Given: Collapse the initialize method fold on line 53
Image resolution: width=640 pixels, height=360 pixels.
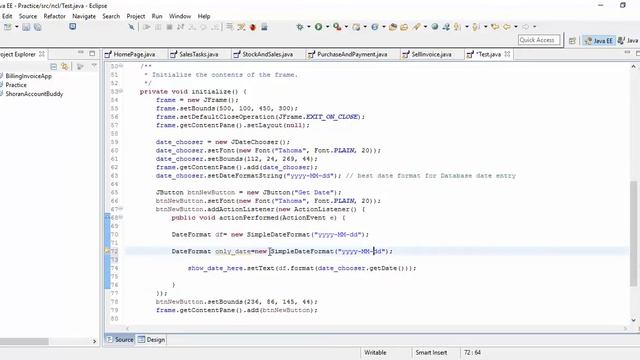Looking at the screenshot, I should [x=121, y=91].
